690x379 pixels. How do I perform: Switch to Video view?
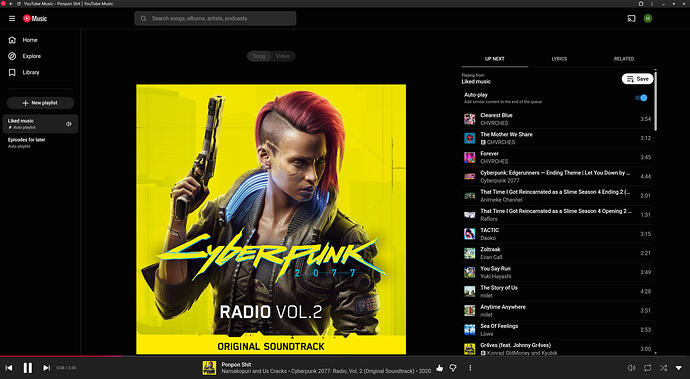click(x=283, y=56)
